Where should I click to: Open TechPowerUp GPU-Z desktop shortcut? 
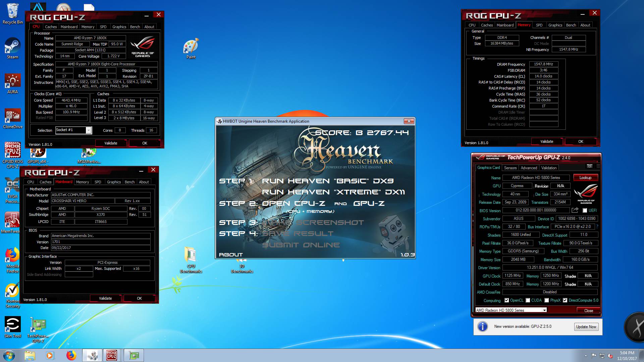(38, 330)
